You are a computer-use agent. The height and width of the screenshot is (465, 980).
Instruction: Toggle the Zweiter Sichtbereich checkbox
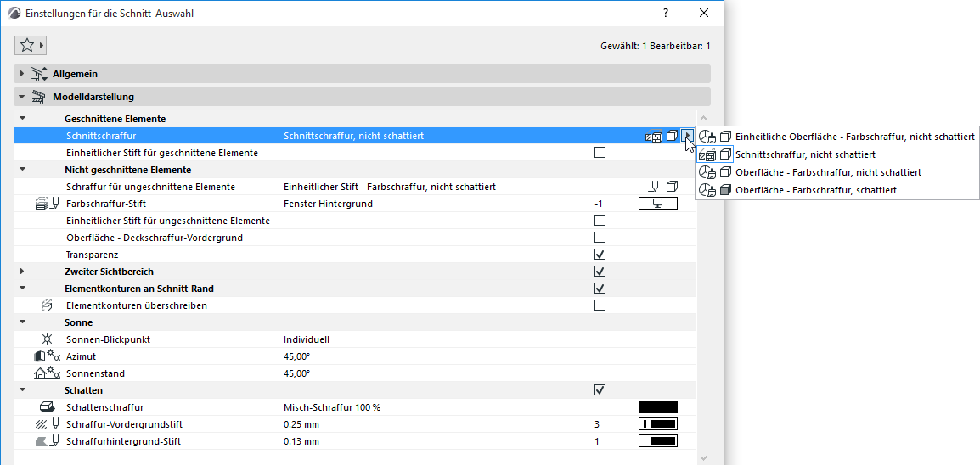point(600,272)
